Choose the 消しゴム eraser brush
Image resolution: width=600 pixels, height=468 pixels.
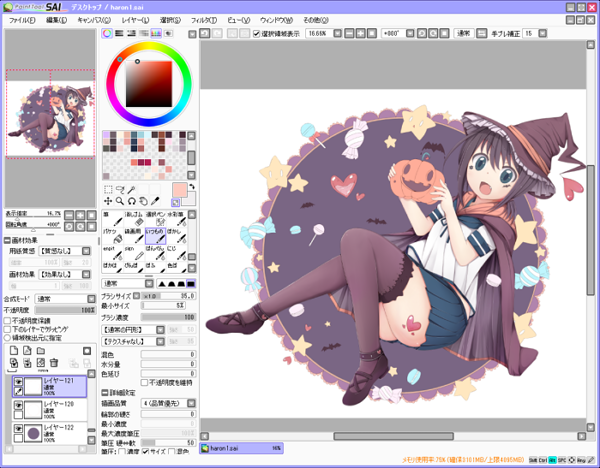(x=134, y=219)
